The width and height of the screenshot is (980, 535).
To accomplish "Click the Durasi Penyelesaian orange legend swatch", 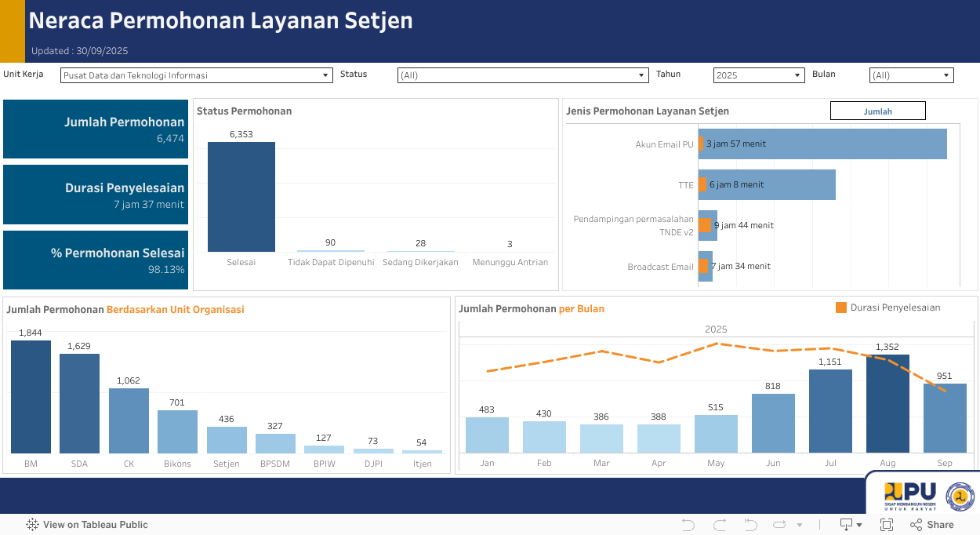I will 841,308.
